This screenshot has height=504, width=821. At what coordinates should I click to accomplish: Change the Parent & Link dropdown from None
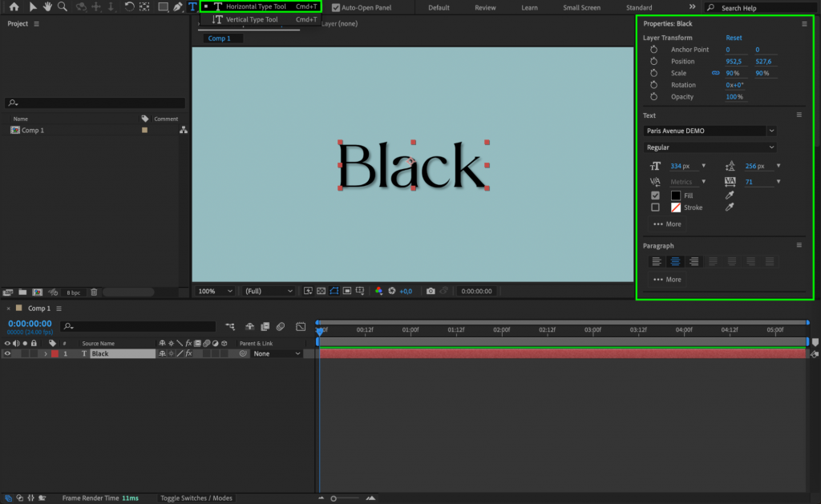pos(276,353)
